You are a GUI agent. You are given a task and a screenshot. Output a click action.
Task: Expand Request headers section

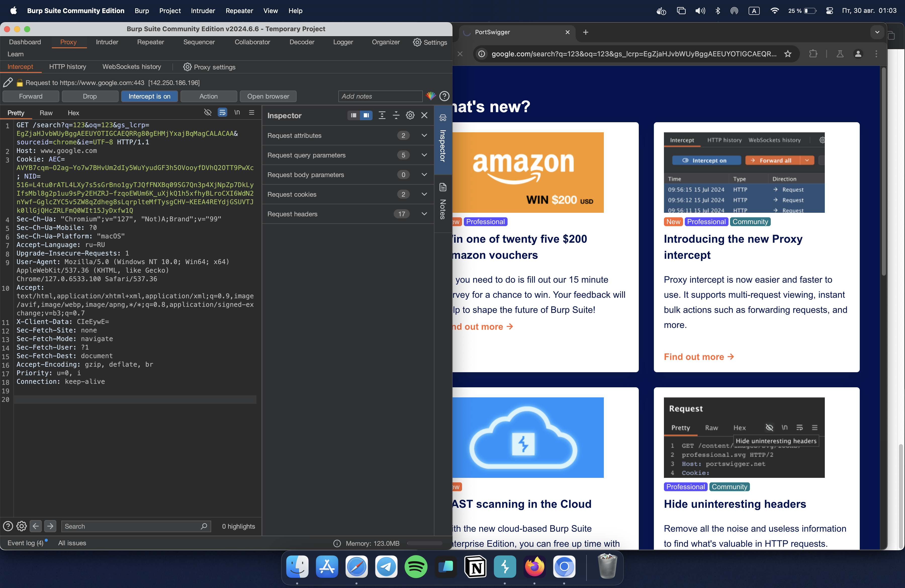click(x=424, y=214)
